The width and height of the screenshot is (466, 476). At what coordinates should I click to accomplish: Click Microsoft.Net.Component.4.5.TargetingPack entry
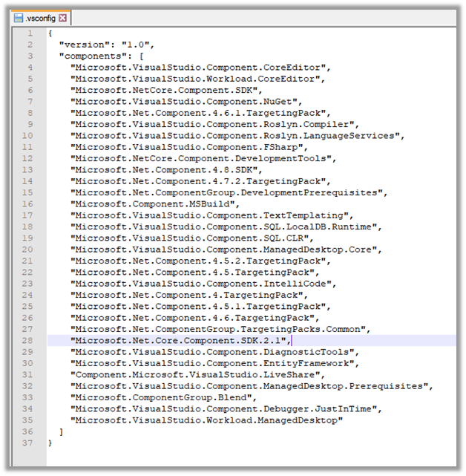coord(194,273)
